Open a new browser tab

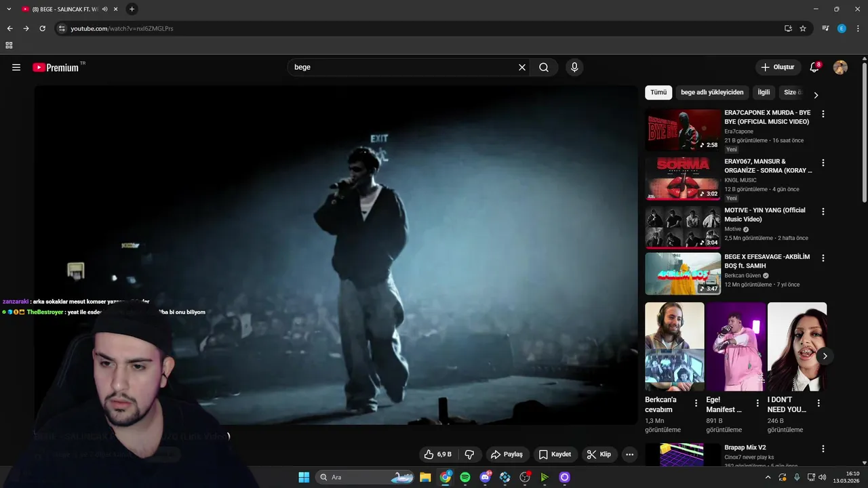[132, 9]
